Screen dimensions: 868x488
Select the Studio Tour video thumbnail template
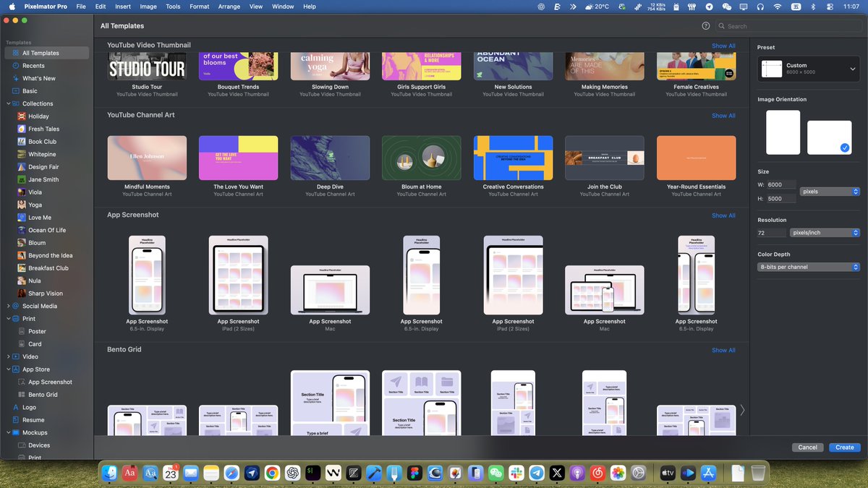[147, 67]
